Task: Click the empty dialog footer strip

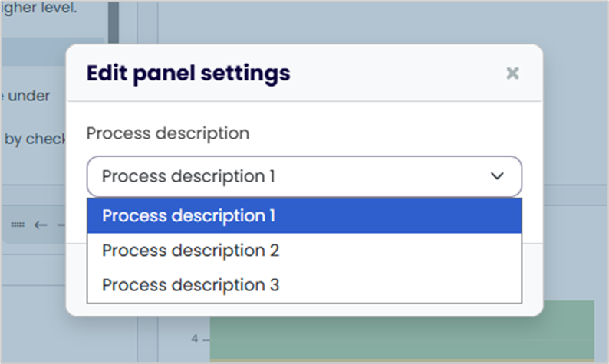Action: coord(304,310)
